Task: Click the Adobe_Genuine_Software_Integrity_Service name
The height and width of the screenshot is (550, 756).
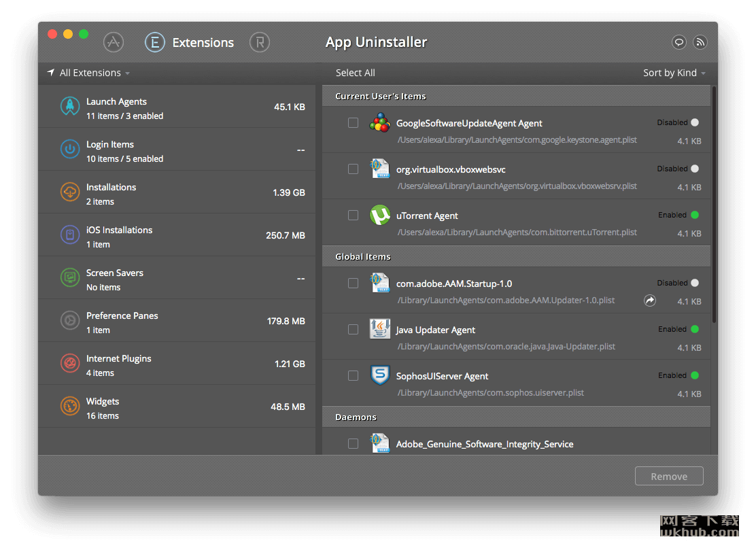Action: coord(485,445)
